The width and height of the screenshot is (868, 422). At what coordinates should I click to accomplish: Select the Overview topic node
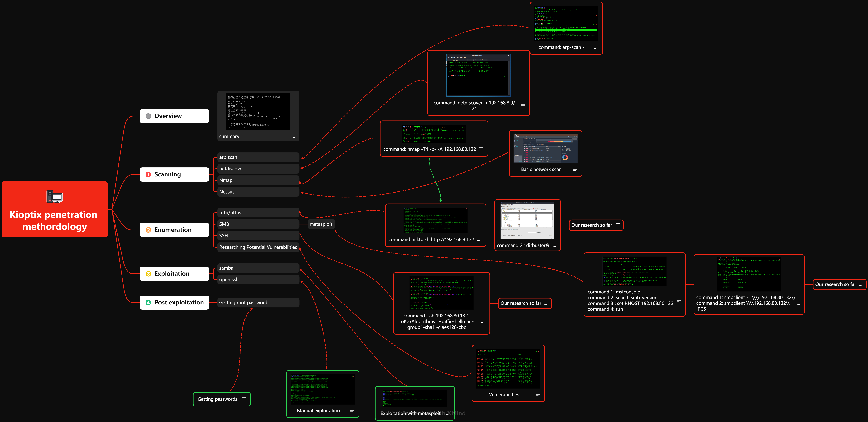[x=174, y=116]
